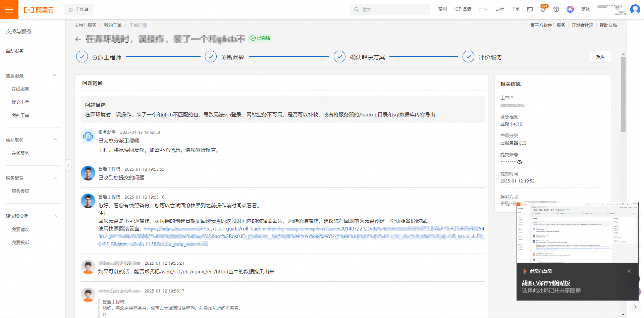Collapse the 服务配置 section
Image resolution: width=644 pixels, height=318 pixels.
tap(55, 178)
